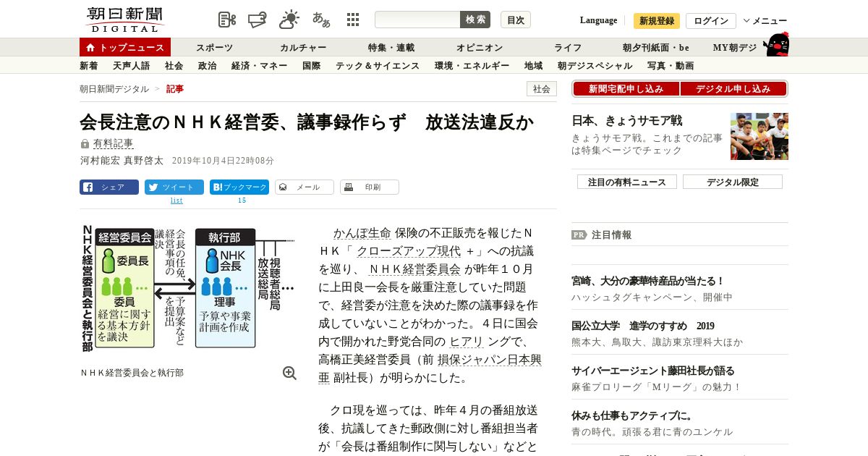Viewport: 868px width, 456px height.
Task: Click the Language link
Action: [598, 20]
